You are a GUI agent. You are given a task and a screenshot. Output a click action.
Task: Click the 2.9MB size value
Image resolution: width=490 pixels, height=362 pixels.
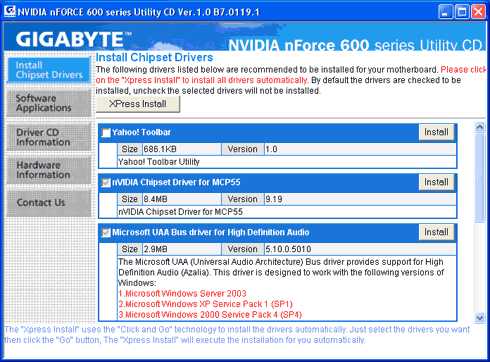click(155, 249)
